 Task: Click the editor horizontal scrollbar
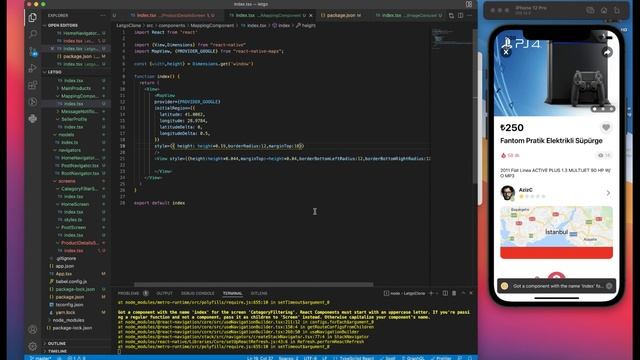coord(253,284)
